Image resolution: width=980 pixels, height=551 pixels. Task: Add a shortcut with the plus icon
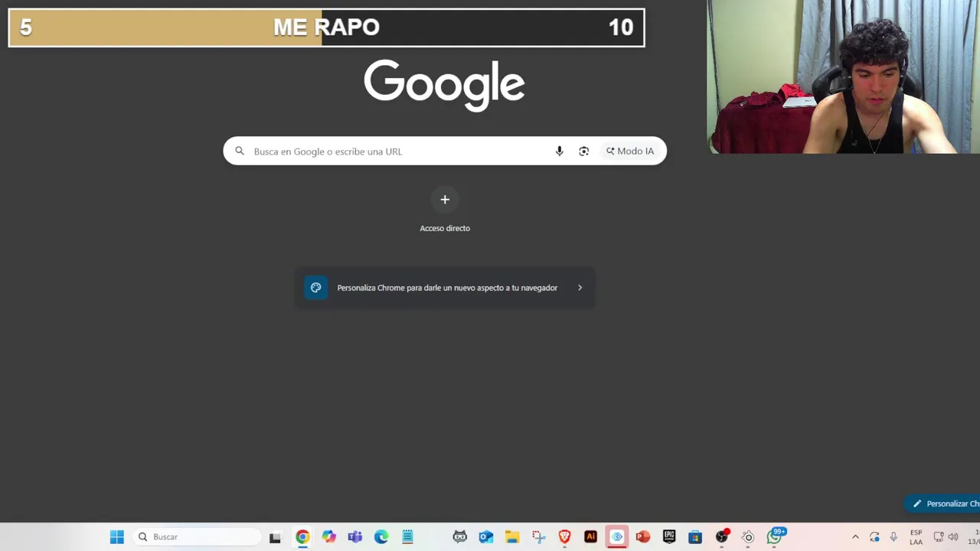(445, 200)
